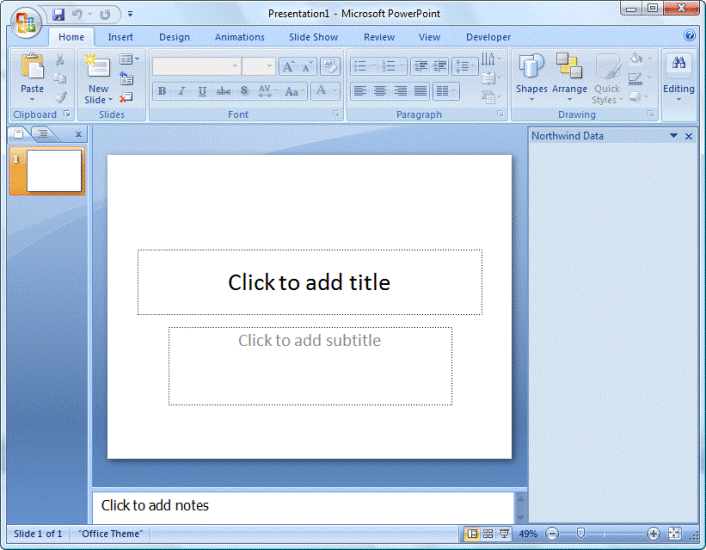Switch to Normal view in status bar
Screen dimensions: 706x550
tap(472, 534)
